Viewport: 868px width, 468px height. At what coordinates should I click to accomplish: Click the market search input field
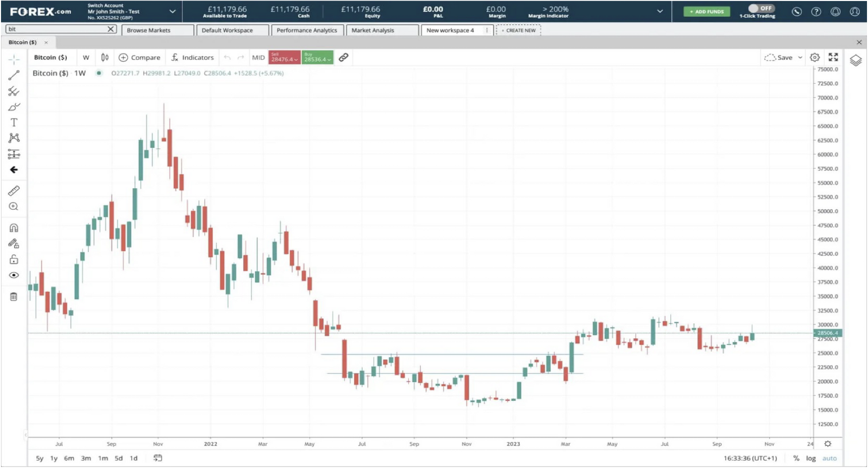point(57,29)
